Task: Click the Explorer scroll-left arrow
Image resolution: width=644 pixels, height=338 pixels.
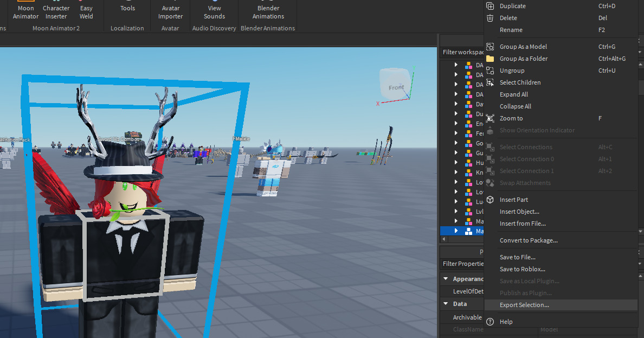Action: pos(443,239)
